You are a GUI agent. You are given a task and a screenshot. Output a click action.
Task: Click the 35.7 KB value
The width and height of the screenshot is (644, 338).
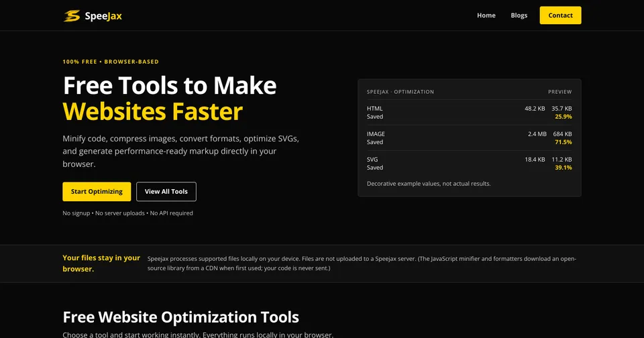coord(561,109)
